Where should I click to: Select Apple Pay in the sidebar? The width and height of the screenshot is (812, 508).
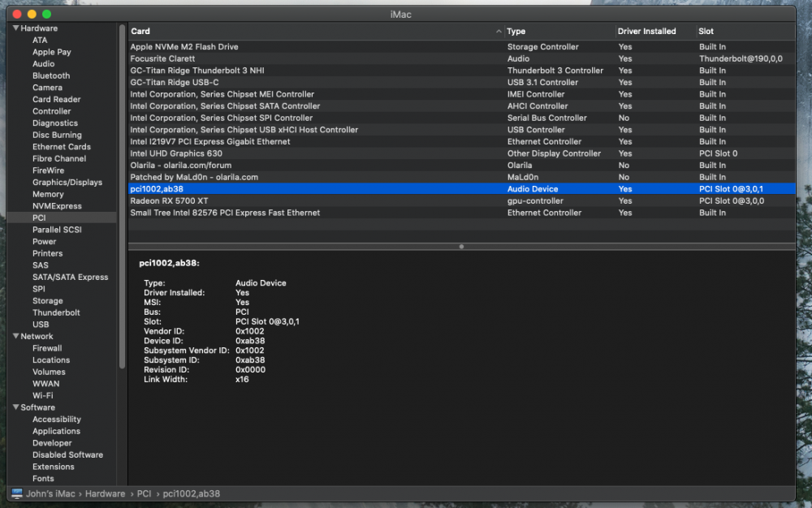coord(52,52)
